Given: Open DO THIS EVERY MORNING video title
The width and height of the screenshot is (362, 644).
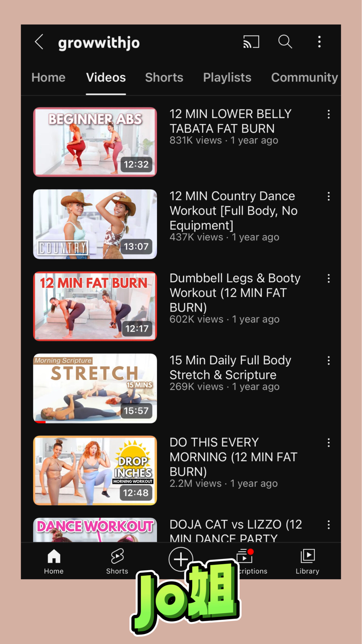Looking at the screenshot, I should [x=234, y=457].
